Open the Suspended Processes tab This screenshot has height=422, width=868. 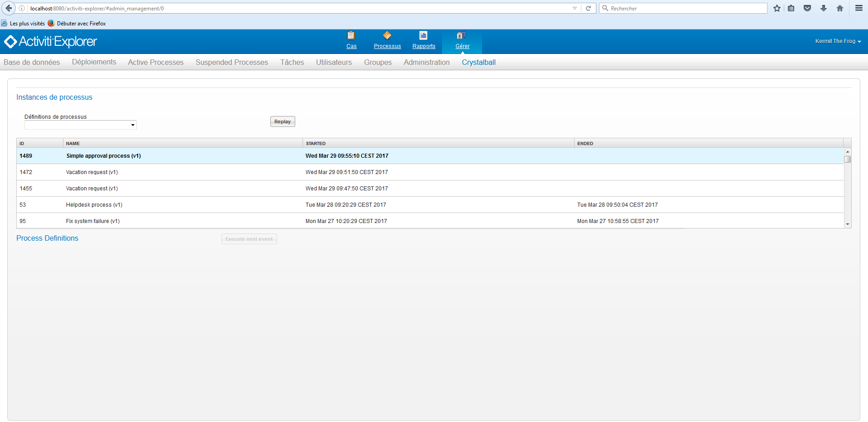(x=231, y=63)
